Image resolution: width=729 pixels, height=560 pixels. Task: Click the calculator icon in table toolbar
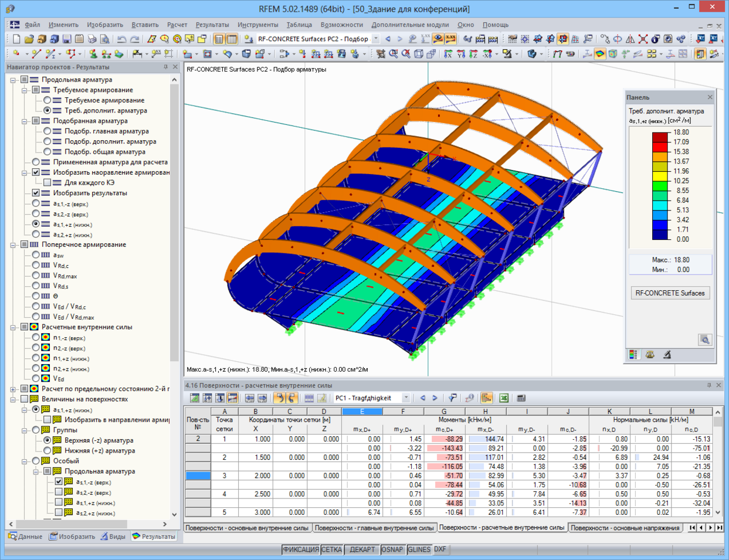coord(521,398)
